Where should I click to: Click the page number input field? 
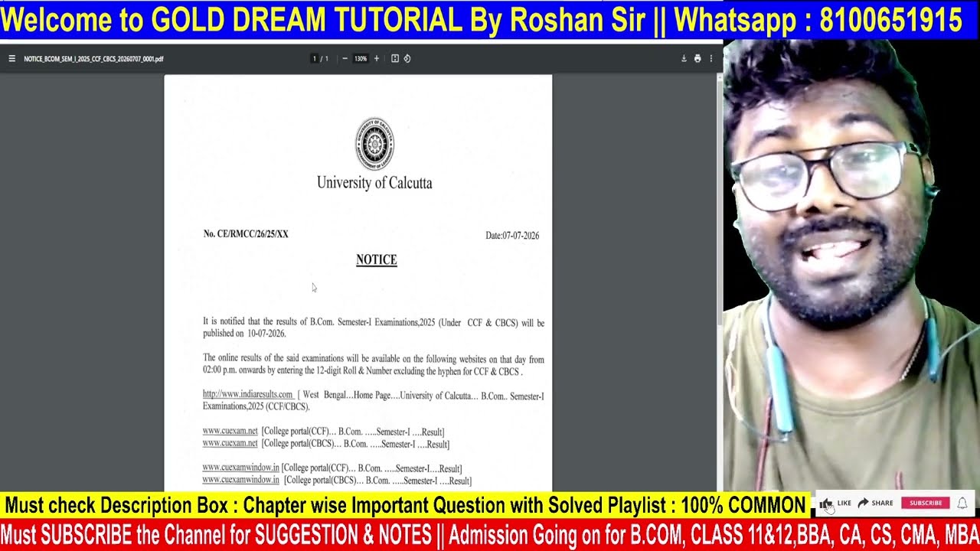point(314,58)
